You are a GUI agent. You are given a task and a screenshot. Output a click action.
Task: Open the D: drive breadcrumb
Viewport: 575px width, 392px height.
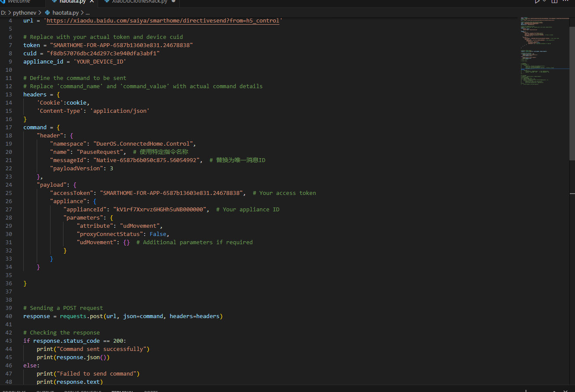pos(3,13)
